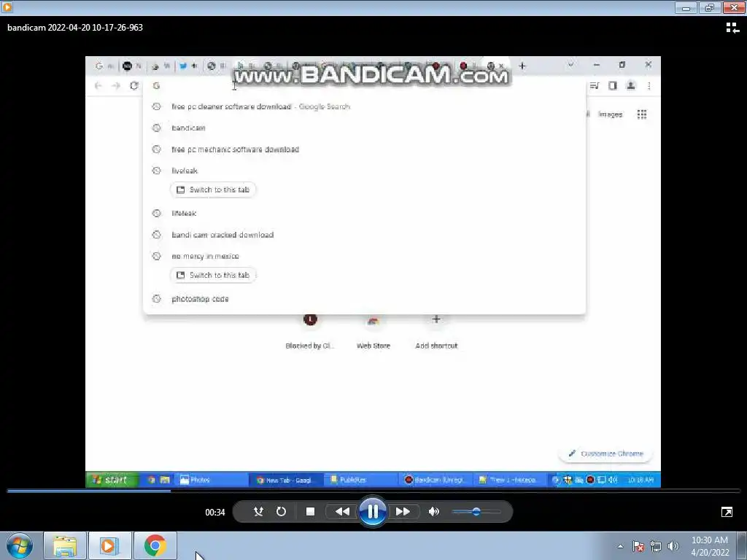Click the Media Player title bar icon
Viewport: 747px width, 560px height.
click(7, 7)
